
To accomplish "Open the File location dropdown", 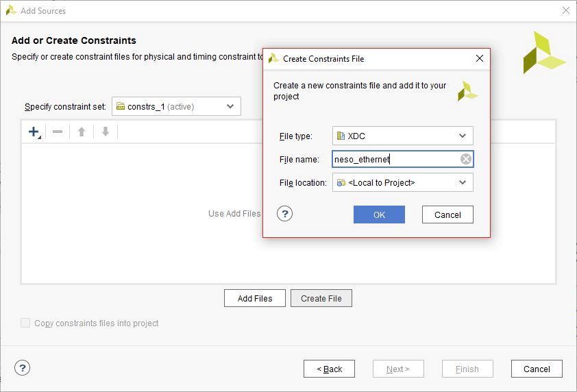I will pyautogui.click(x=463, y=182).
